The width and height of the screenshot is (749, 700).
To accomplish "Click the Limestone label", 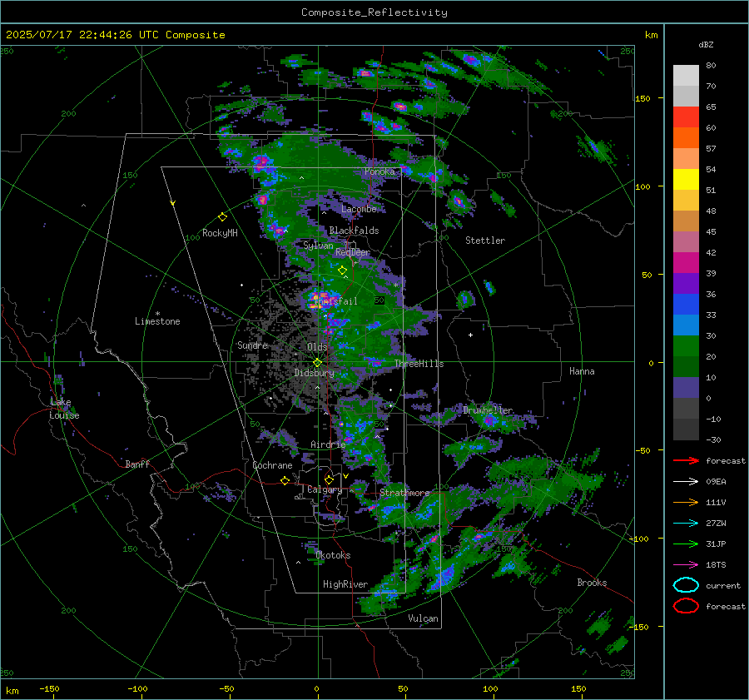I will tap(157, 321).
